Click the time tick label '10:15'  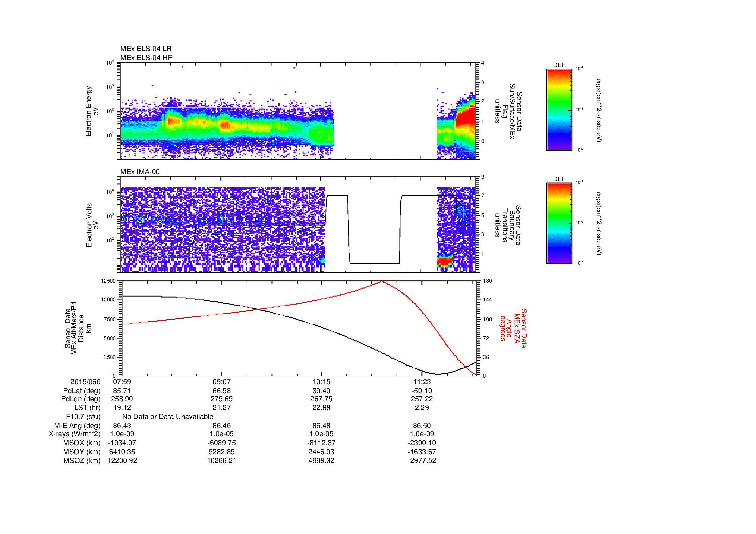[321, 382]
